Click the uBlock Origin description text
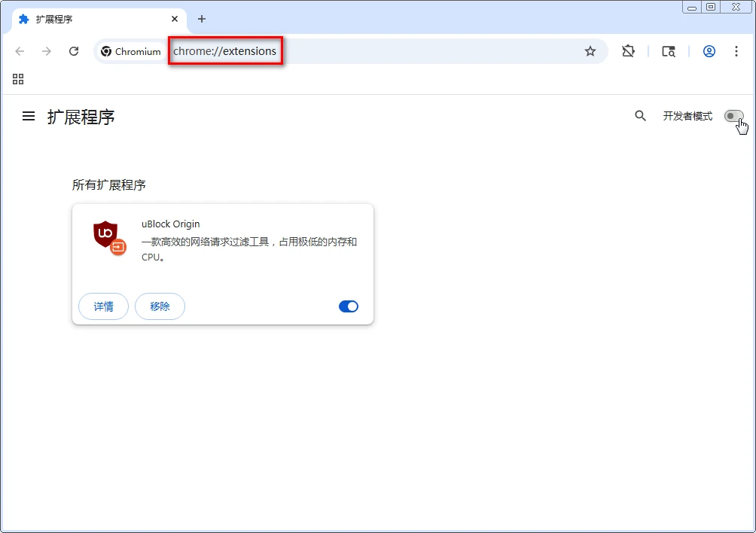This screenshot has width=756, height=533. click(249, 249)
